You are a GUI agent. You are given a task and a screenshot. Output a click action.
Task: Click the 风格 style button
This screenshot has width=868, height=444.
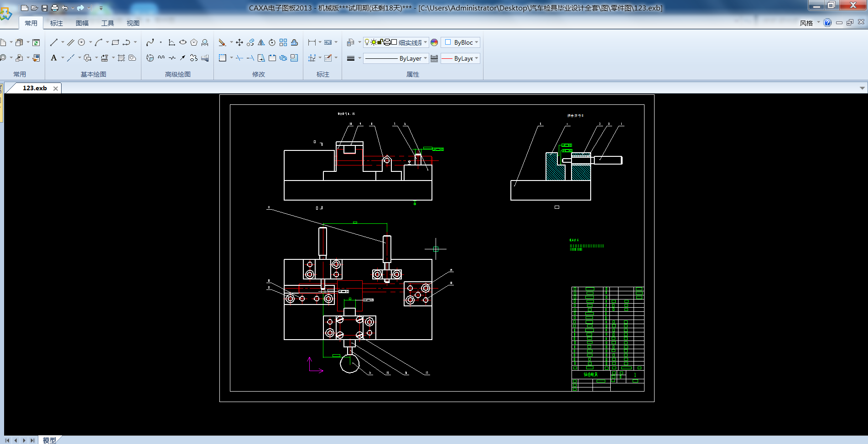[806, 23]
